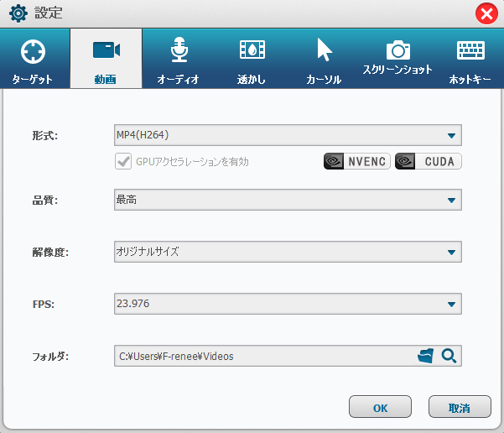Viewport: 504px width, 433px height.
Task: Toggle the GPUアクセラレーションを有効 checkbox
Action: coord(123,161)
